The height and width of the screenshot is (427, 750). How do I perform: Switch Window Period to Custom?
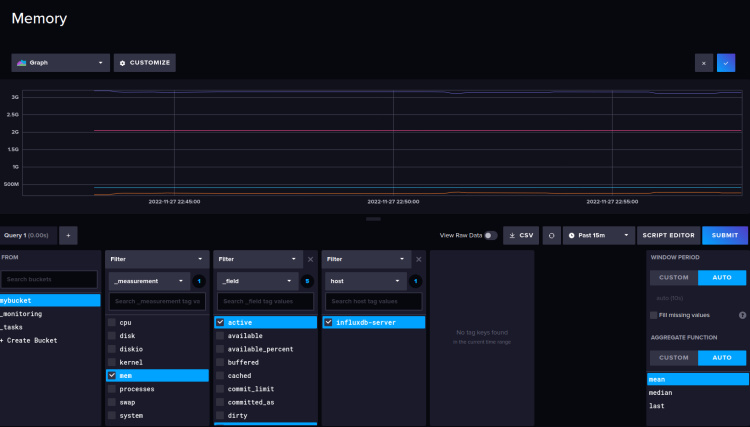673,277
